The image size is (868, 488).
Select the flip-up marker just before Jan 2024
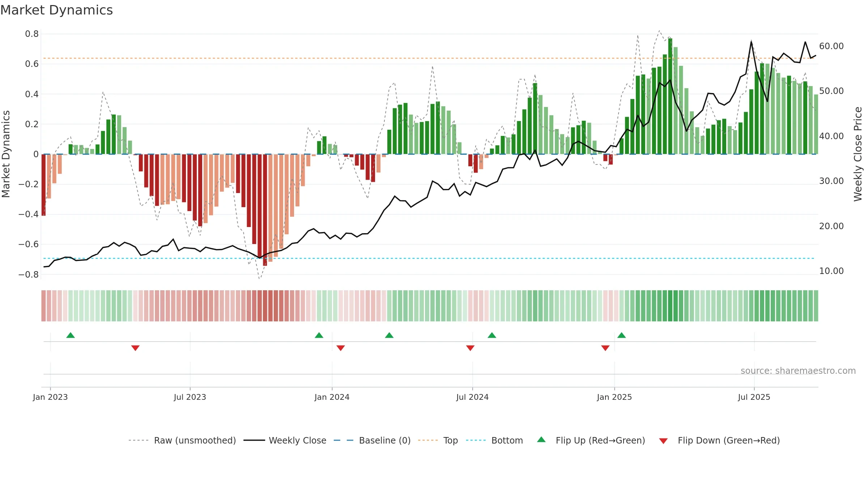tap(319, 335)
